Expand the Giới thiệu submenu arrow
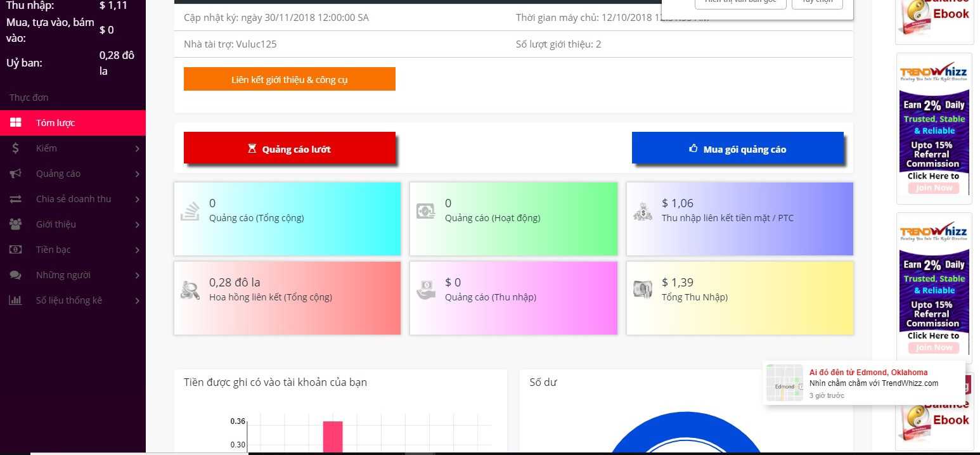Viewport: 980px width, 455px height. pyautogui.click(x=137, y=224)
